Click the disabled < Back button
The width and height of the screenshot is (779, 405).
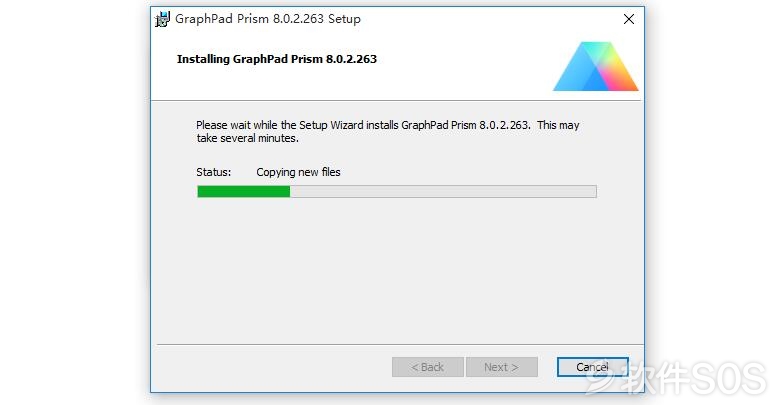[428, 367]
